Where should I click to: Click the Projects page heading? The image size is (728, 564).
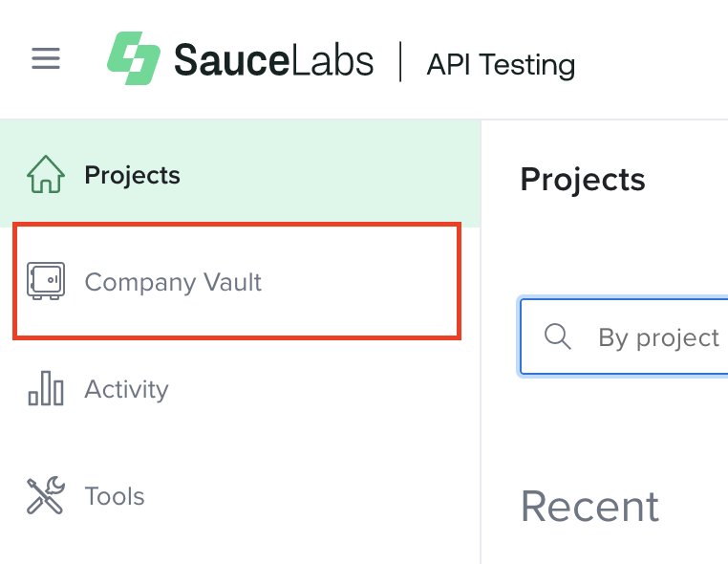tap(583, 179)
